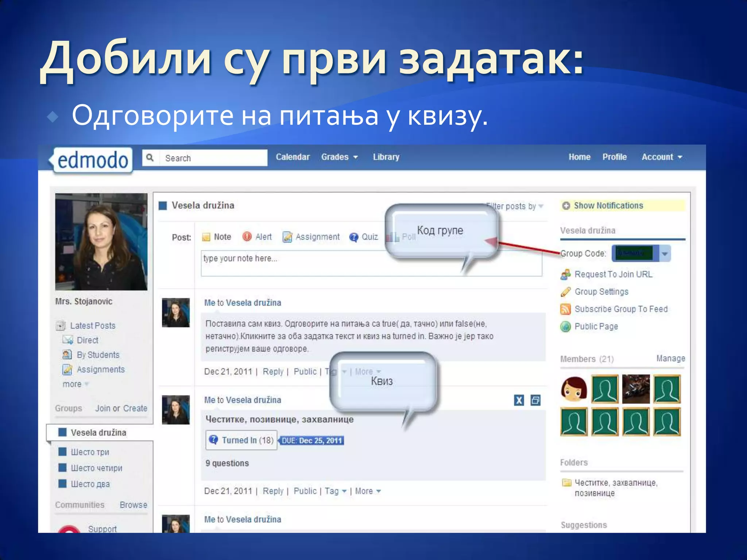Click Join or Create groups link
The height and width of the screenshot is (560, 747).
point(121,408)
